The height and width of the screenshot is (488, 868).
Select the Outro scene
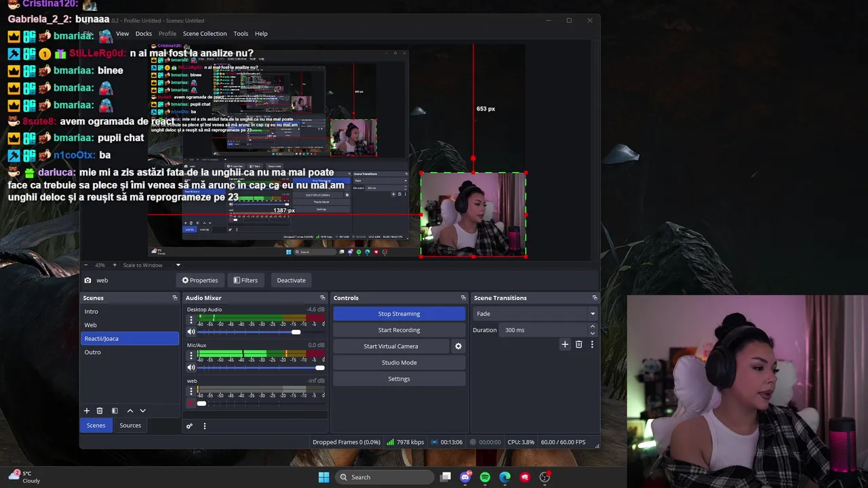click(x=130, y=352)
